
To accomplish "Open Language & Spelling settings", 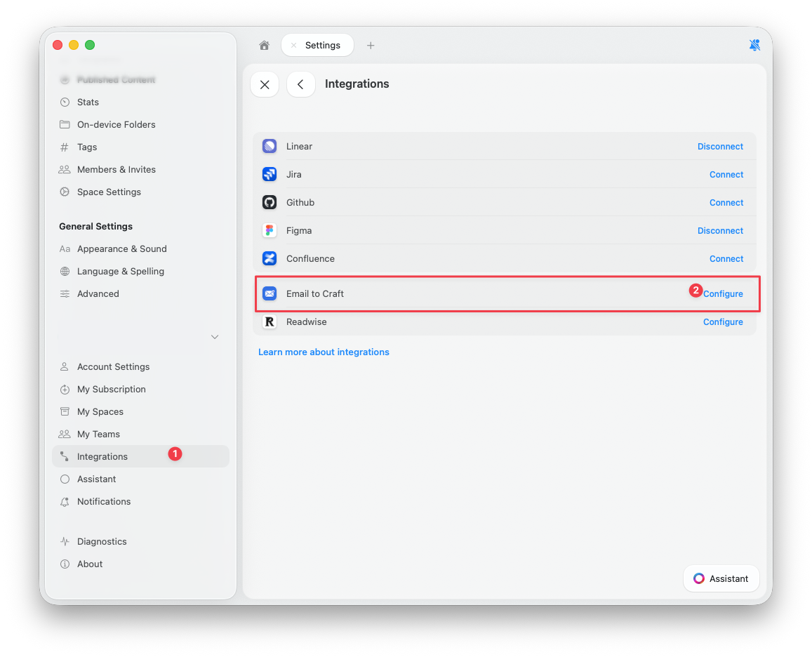I will [x=140, y=272].
